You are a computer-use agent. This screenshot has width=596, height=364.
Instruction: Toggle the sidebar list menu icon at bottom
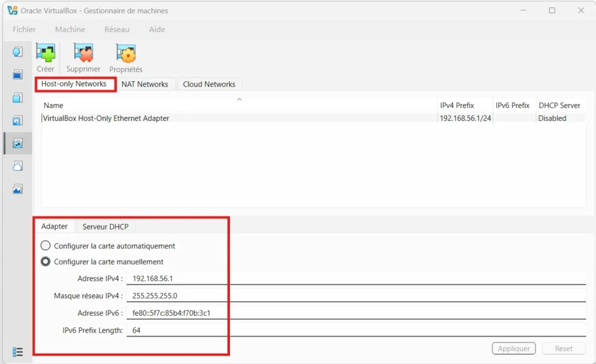[x=17, y=352]
